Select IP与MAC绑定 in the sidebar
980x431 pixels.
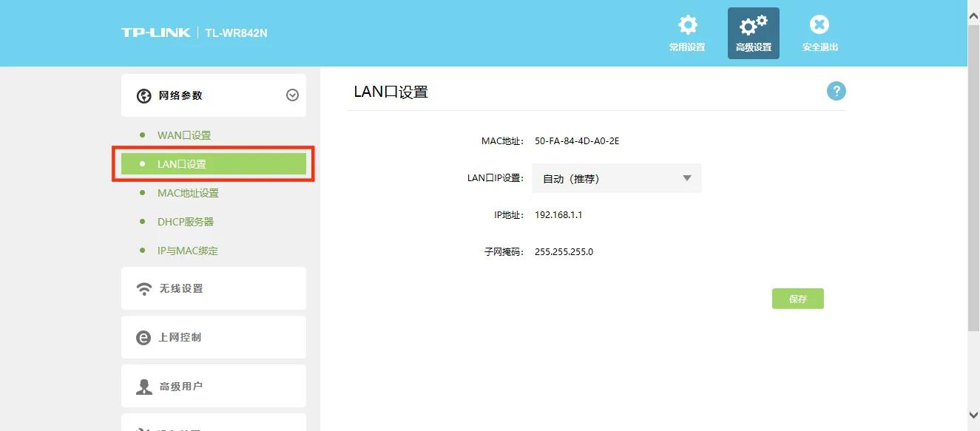pos(189,251)
